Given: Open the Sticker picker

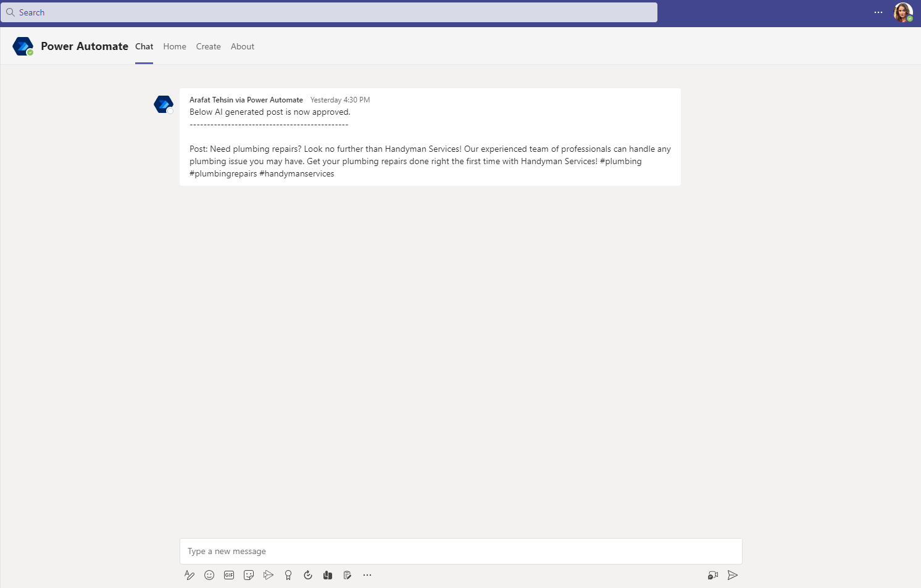Looking at the screenshot, I should [x=249, y=575].
